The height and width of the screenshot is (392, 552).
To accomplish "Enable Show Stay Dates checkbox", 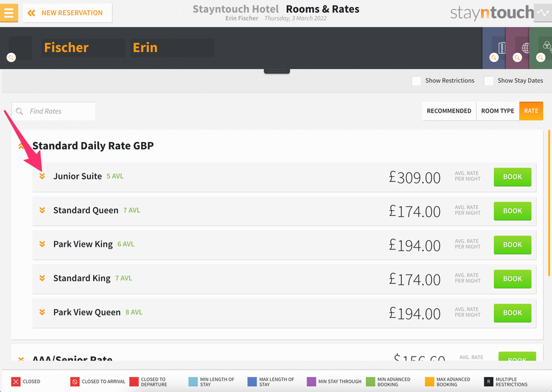I will click(488, 81).
